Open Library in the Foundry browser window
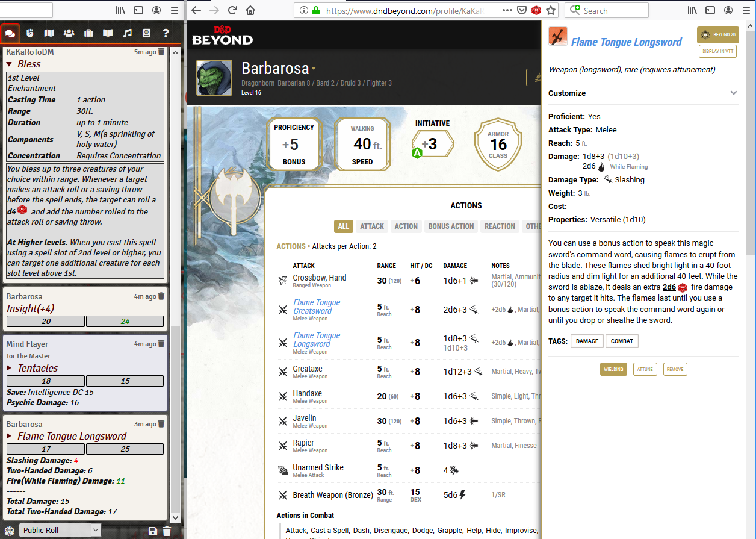The height and width of the screenshot is (539, 756). click(x=120, y=10)
